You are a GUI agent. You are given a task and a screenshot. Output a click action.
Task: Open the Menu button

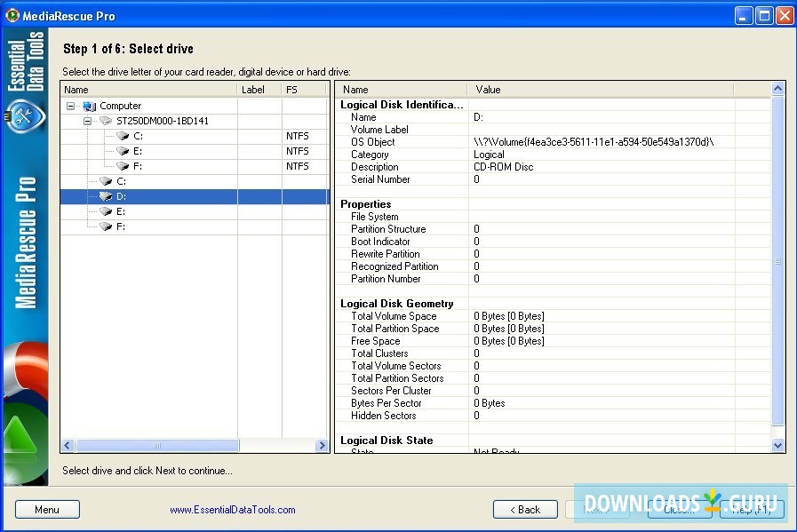[47, 510]
